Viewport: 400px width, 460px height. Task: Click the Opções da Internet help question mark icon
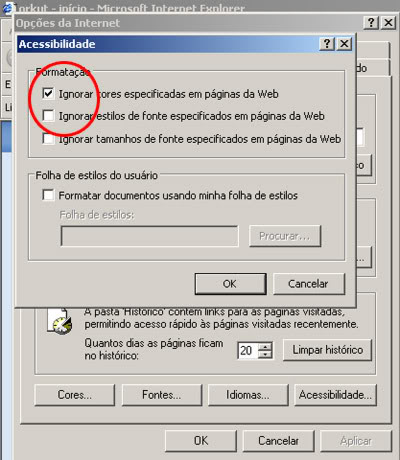click(x=371, y=23)
